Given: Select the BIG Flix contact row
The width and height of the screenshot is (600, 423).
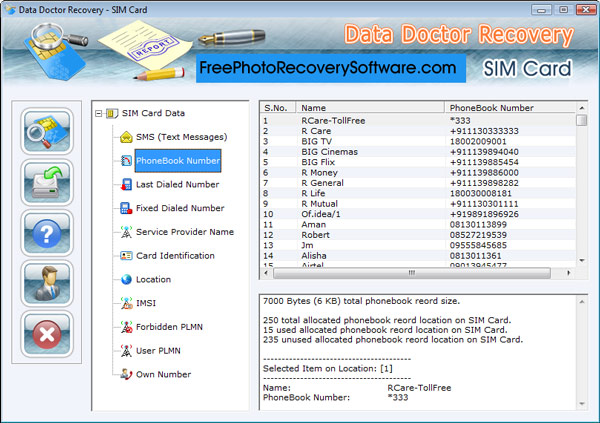Looking at the screenshot, I should (x=418, y=162).
